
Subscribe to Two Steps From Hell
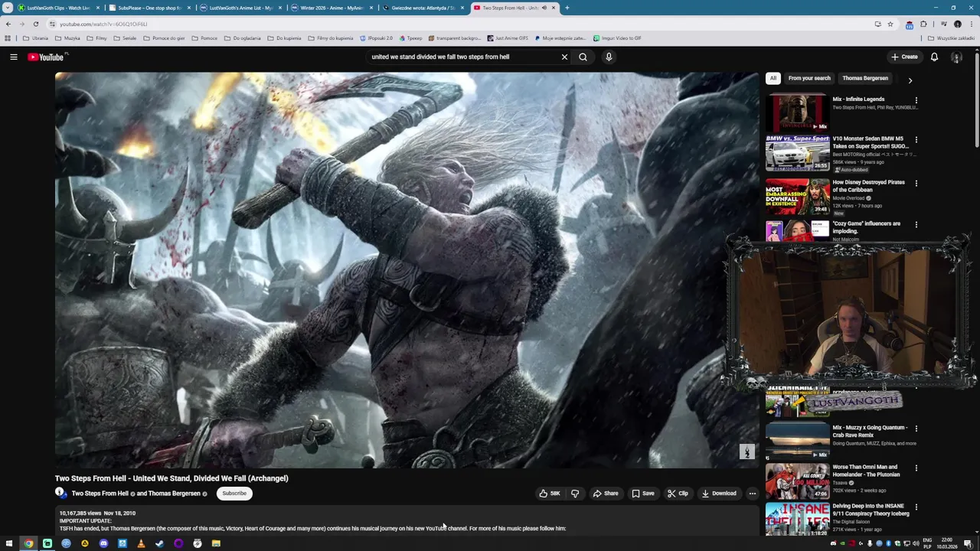[234, 494]
